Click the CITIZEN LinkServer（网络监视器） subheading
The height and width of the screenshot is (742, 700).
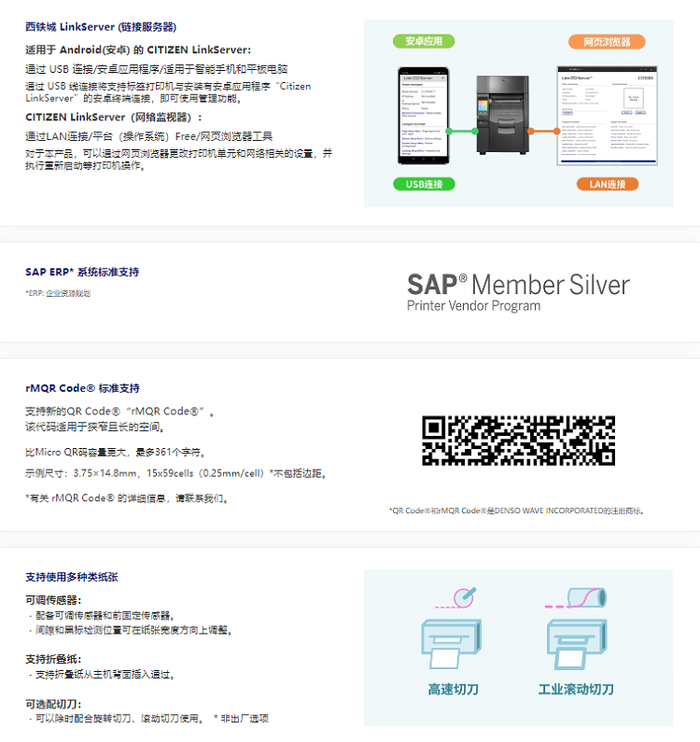tap(114, 118)
